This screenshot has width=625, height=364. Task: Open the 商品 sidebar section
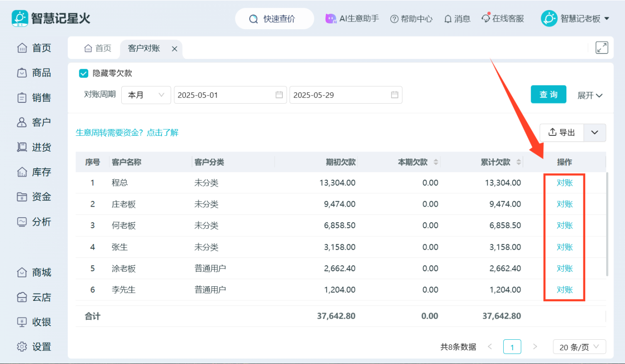coord(34,73)
